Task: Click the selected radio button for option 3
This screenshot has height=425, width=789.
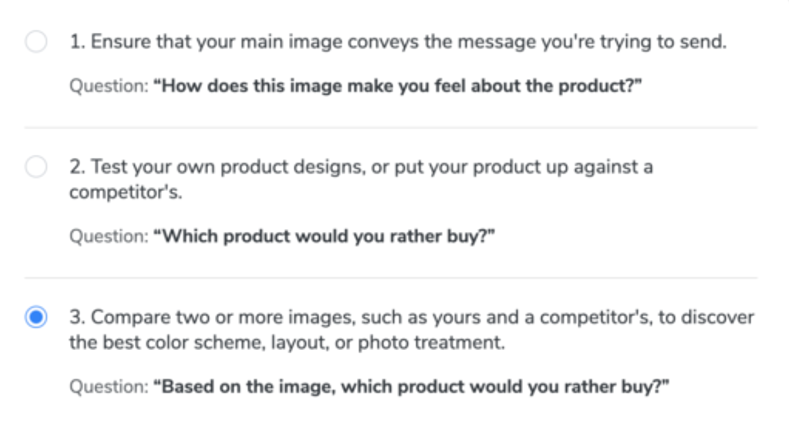Action: [36, 318]
